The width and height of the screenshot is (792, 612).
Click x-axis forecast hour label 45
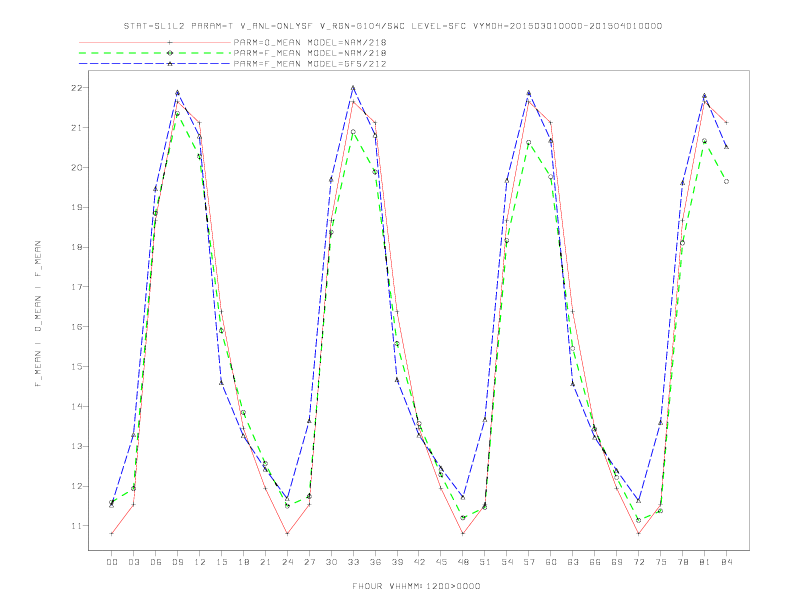pos(441,562)
